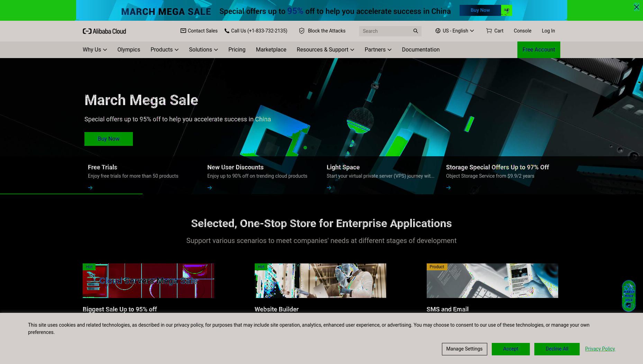Click Contact Sales link

point(199,31)
